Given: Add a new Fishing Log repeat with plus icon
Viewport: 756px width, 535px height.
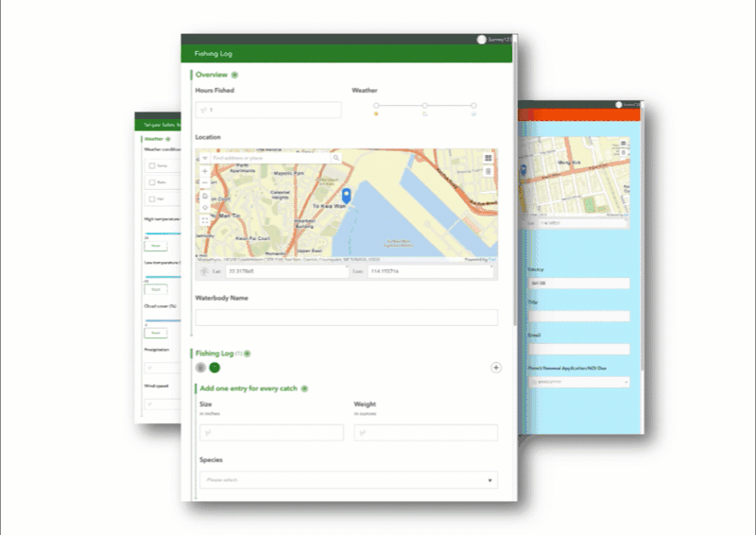Looking at the screenshot, I should tap(495, 368).
